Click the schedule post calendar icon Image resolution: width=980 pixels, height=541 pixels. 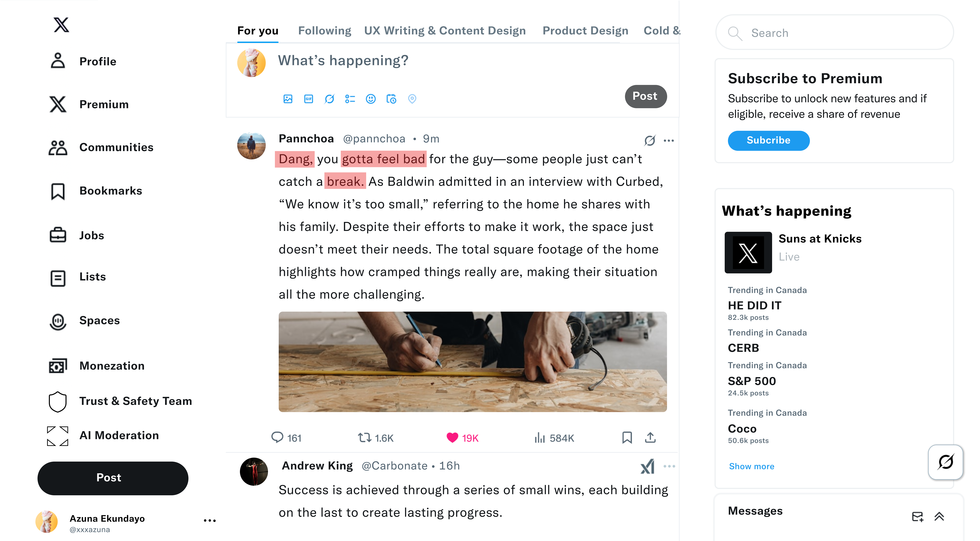click(391, 99)
